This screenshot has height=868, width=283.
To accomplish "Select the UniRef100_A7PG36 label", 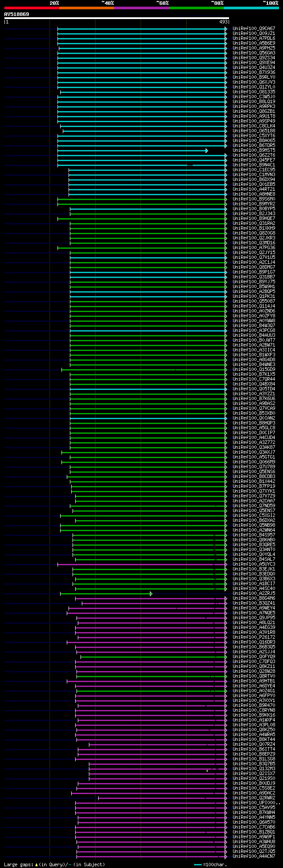I will [254, 248].
